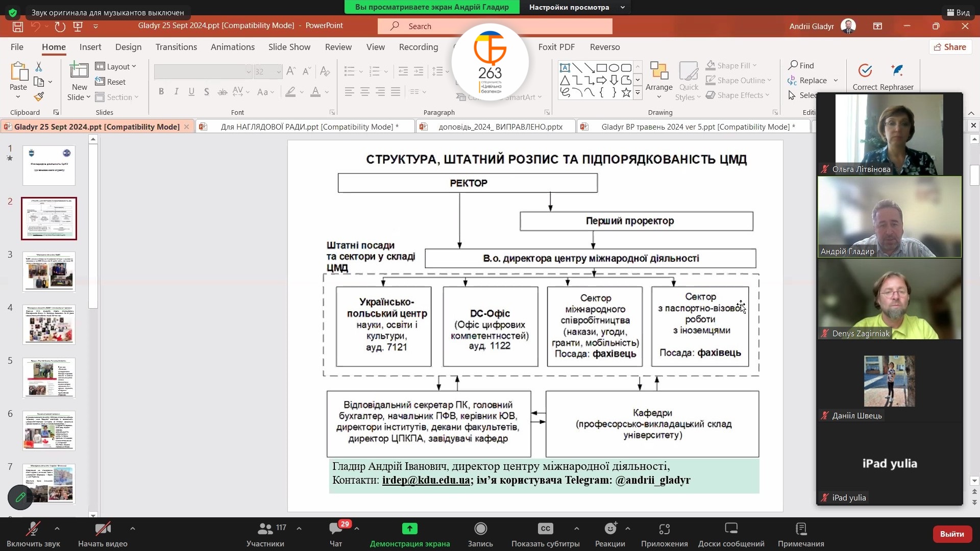Image resolution: width=980 pixels, height=551 pixels.
Task: Click the Redo arrow icon
Action: coord(60,27)
